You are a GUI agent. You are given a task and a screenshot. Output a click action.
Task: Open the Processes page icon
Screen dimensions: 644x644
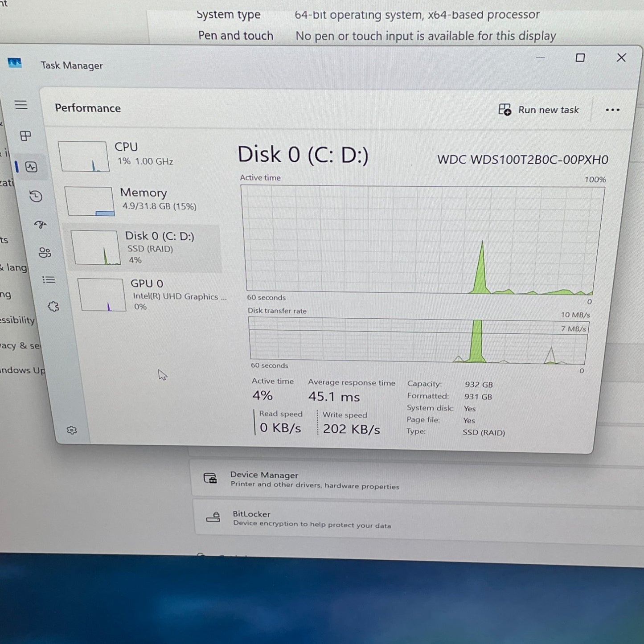[x=26, y=136]
